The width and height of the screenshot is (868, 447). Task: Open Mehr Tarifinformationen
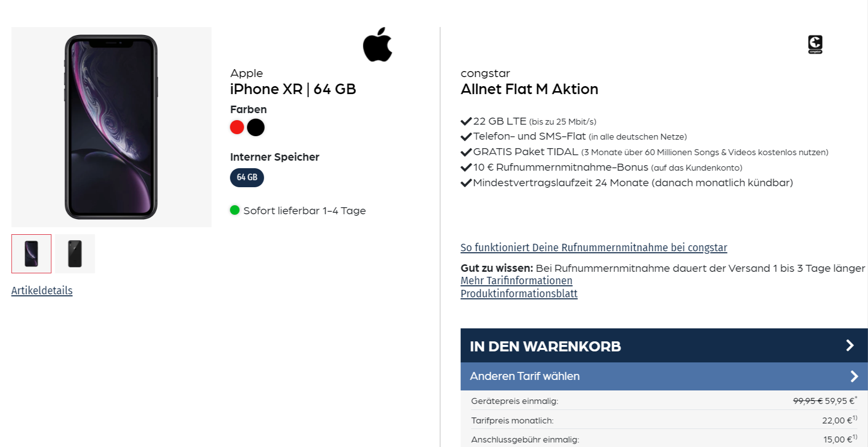point(516,281)
